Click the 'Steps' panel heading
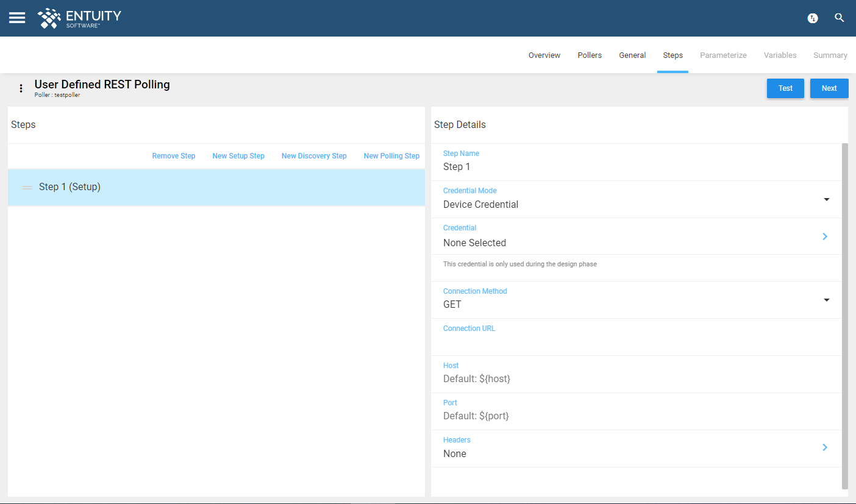 [x=23, y=125]
